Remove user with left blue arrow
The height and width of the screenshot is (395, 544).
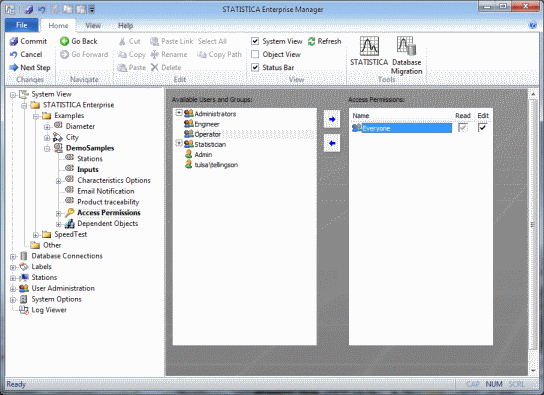[x=332, y=143]
